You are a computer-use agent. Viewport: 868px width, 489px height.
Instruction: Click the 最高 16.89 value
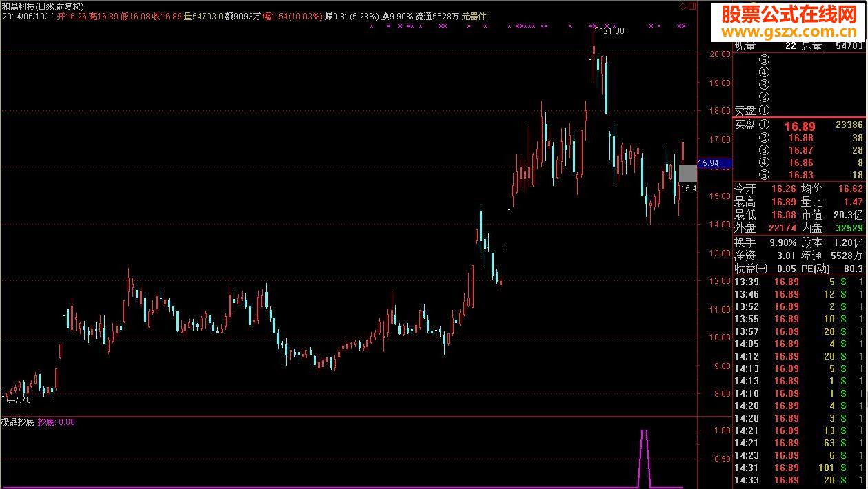coord(783,202)
